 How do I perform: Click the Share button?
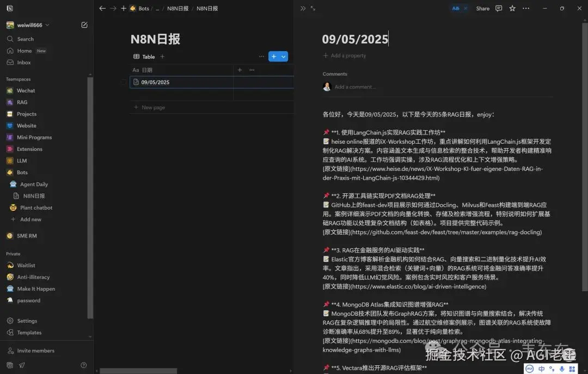pyautogui.click(x=482, y=8)
